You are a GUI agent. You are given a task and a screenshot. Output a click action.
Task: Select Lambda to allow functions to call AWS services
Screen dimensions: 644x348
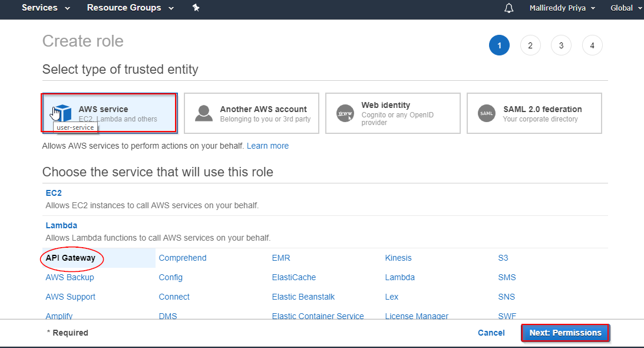point(61,225)
